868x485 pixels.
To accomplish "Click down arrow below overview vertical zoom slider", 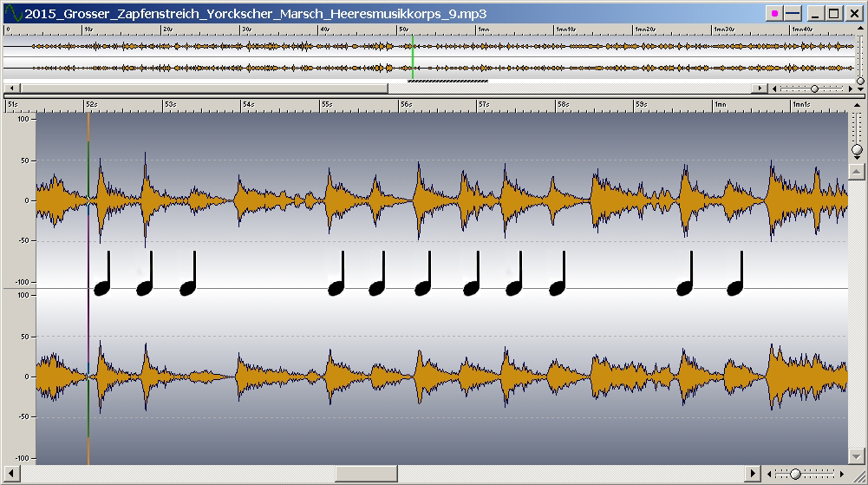I will pos(860,88).
